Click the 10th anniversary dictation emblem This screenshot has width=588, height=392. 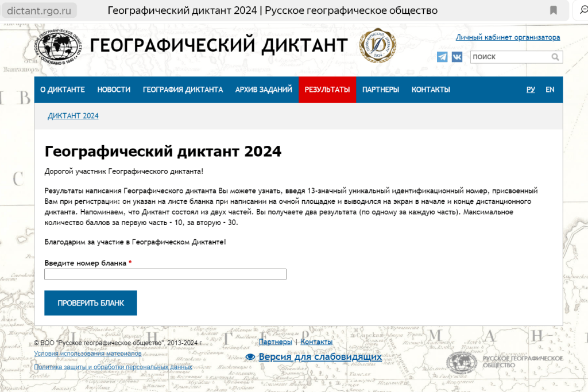[x=378, y=45]
